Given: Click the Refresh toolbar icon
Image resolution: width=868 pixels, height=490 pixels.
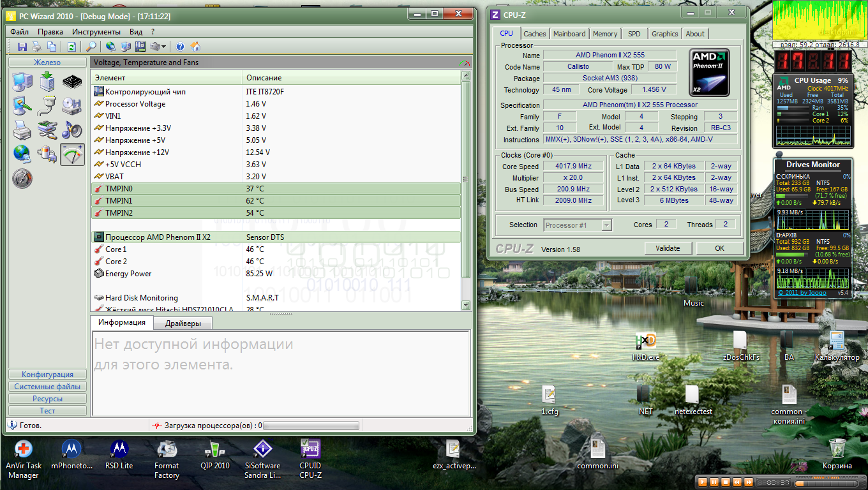Looking at the screenshot, I should [x=71, y=47].
